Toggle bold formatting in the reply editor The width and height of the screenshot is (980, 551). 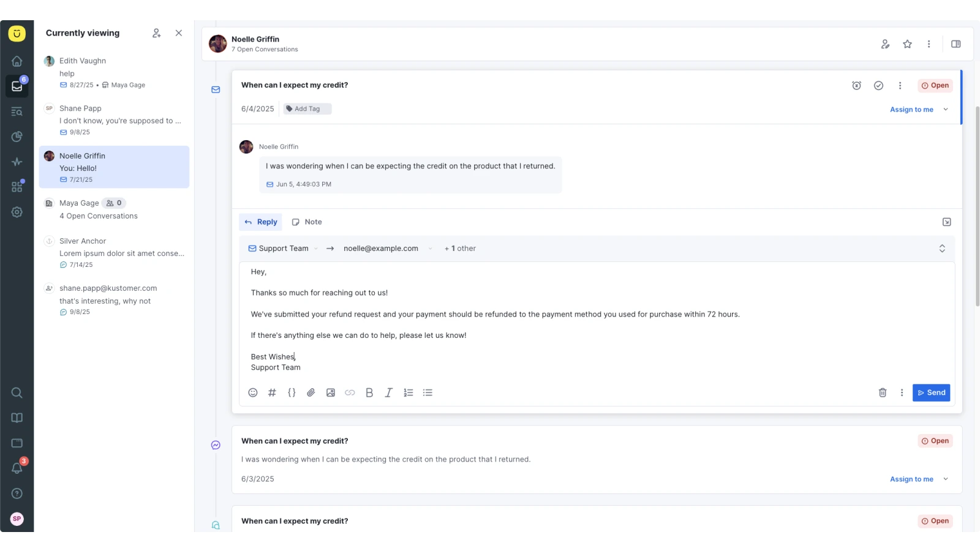[x=369, y=392]
